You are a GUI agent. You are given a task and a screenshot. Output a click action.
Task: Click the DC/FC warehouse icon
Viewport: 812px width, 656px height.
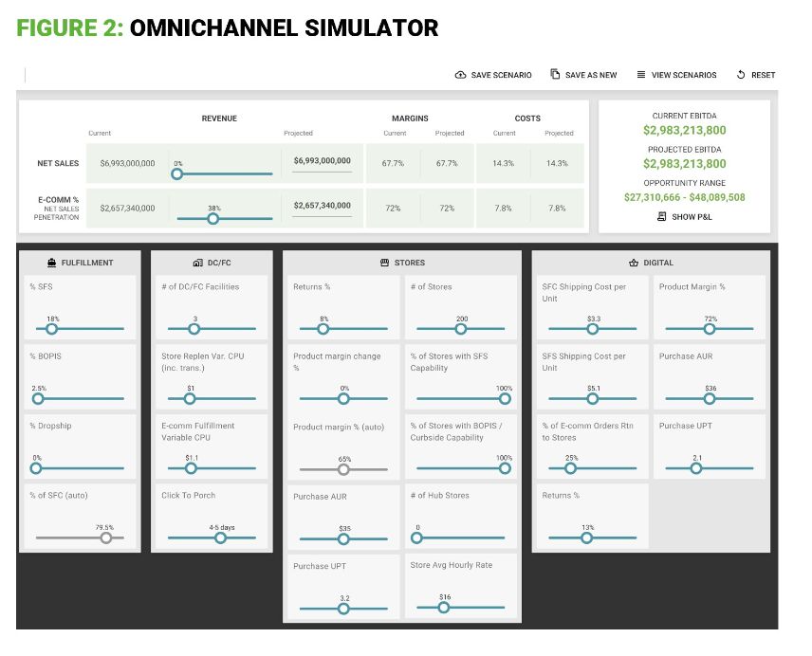(197, 263)
